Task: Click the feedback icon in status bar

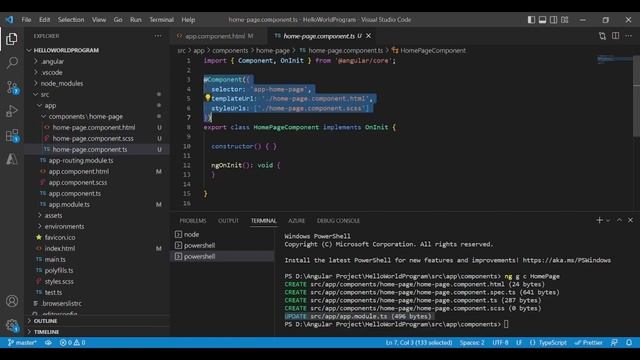Action: (614, 342)
